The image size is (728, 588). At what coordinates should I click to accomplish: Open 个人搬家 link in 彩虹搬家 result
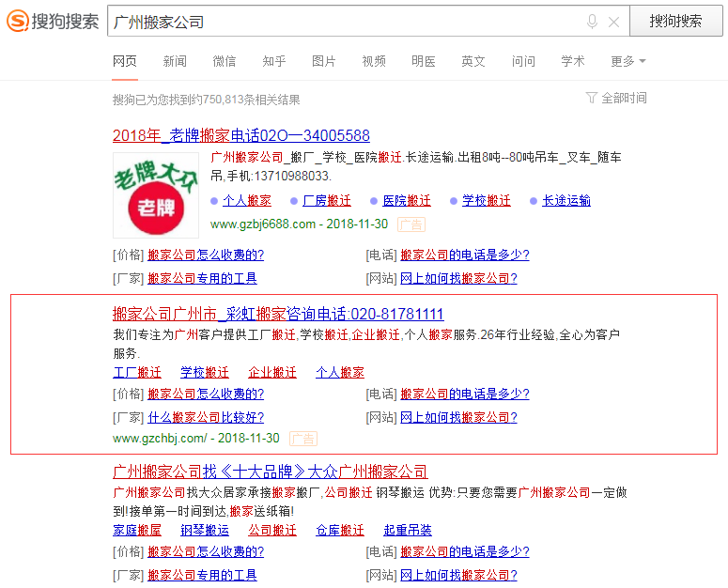tap(340, 372)
